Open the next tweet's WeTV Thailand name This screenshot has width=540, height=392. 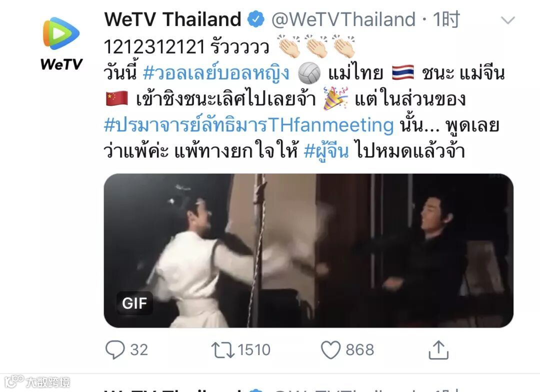[172, 391]
